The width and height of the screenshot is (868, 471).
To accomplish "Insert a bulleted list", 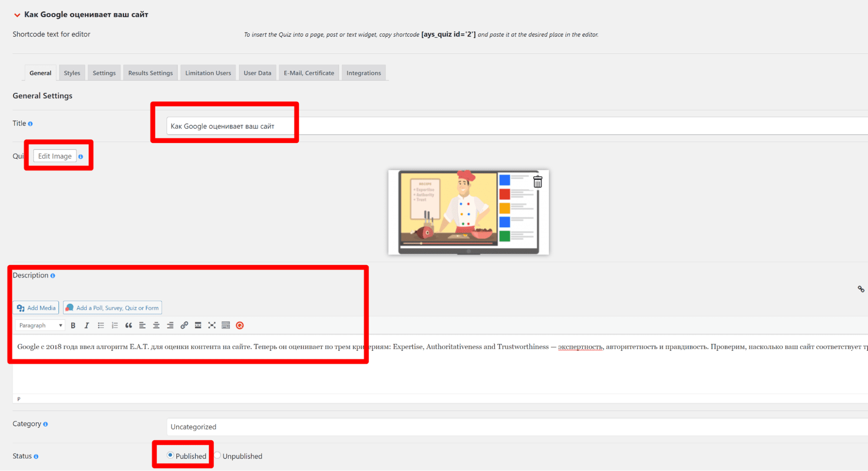I will click(x=101, y=325).
